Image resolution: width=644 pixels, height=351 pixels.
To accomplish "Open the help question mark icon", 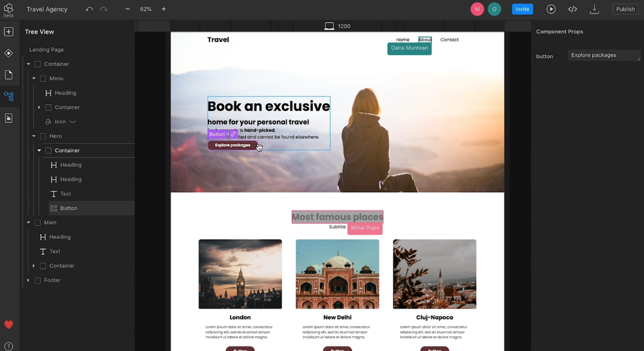I will (8, 346).
